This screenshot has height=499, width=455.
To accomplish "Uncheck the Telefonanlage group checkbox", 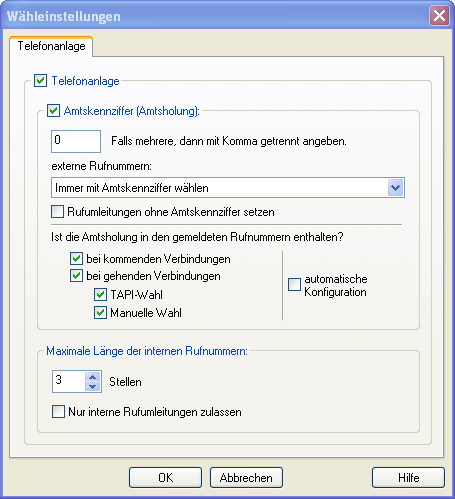I will [x=40, y=81].
